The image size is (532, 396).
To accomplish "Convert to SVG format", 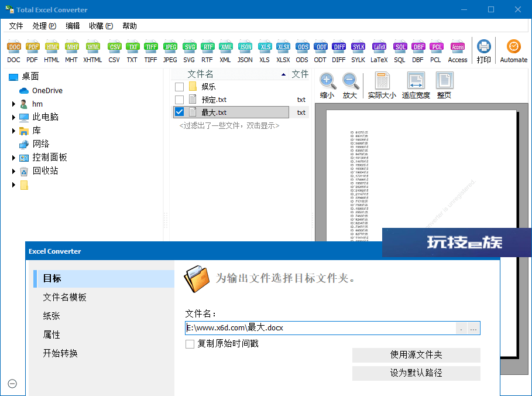I will (x=189, y=51).
